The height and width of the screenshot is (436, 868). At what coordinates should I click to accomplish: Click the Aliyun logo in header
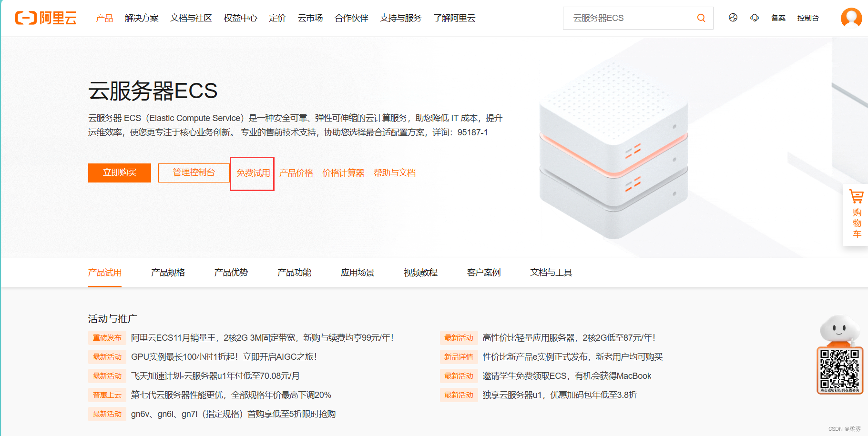tap(46, 18)
